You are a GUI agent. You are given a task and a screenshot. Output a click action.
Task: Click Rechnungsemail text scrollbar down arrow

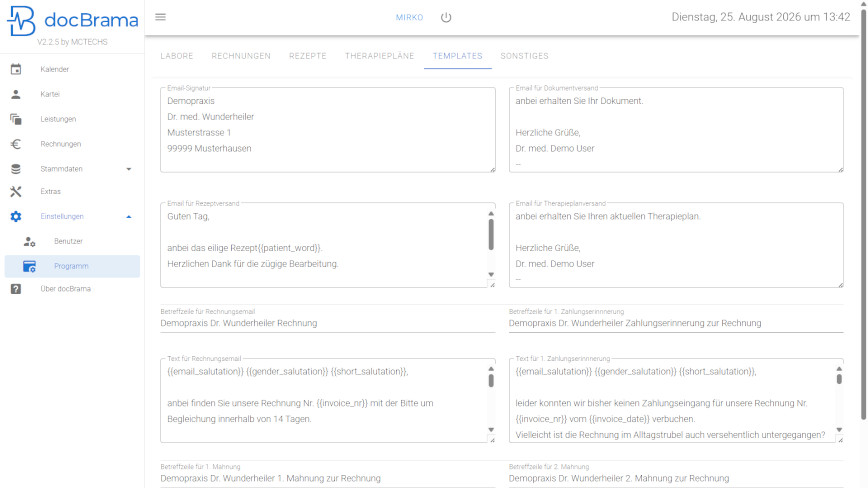point(491,430)
